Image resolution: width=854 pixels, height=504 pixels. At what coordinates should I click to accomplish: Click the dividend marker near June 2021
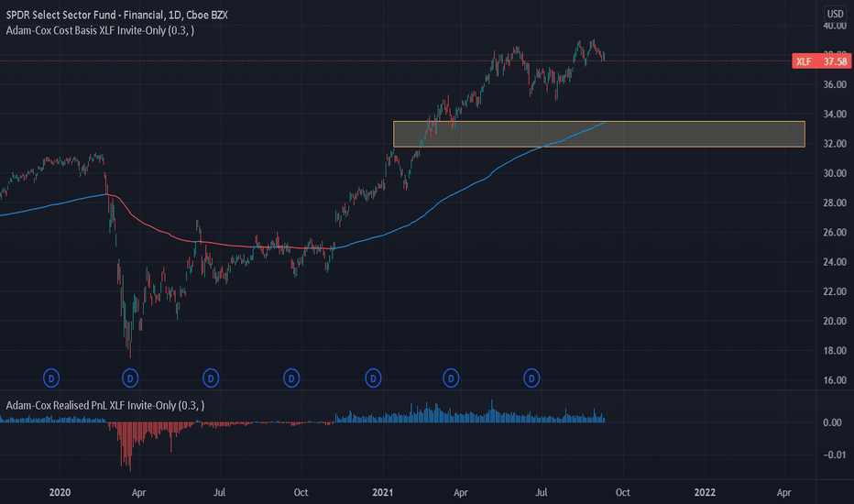(531, 378)
